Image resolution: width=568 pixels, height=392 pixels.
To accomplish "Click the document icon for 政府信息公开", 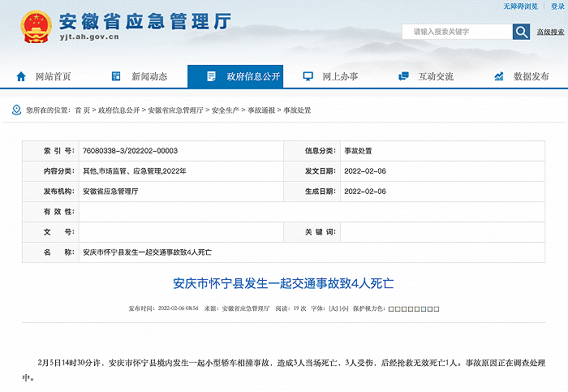I will (x=211, y=76).
